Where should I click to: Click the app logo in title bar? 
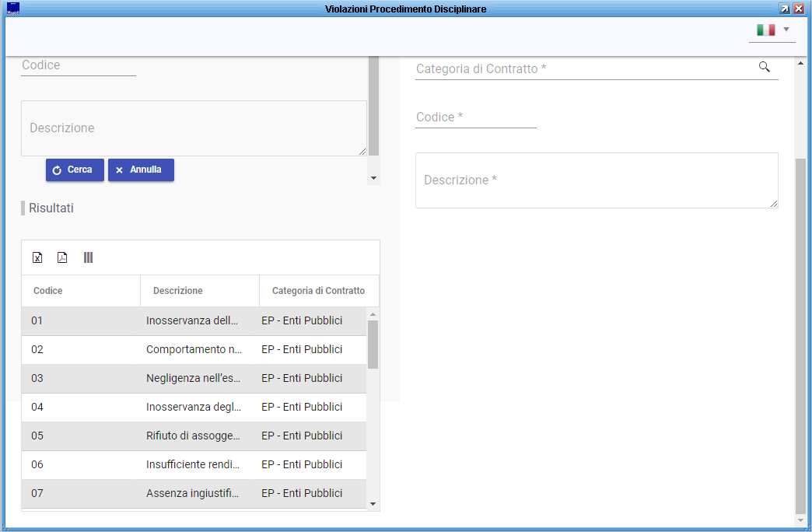tap(12, 9)
